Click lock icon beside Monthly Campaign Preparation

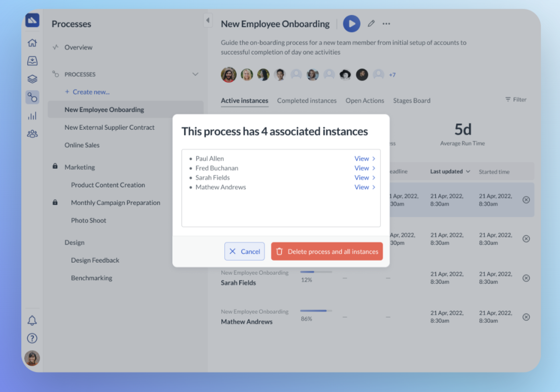click(x=55, y=202)
